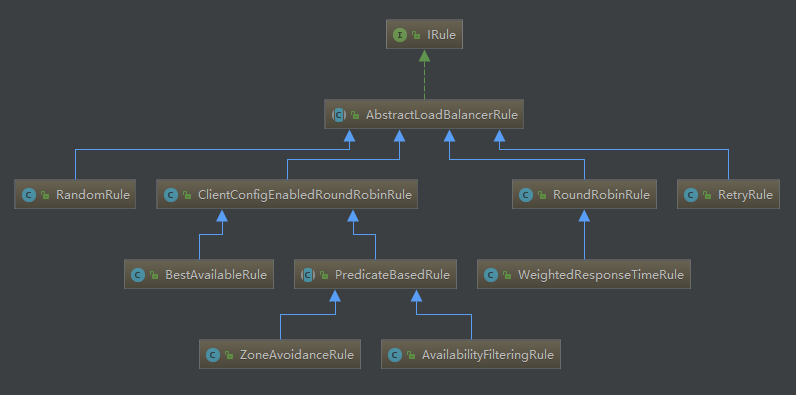Select the ClientConfigEnabledRoundRobinRule node label
Image resolution: width=796 pixels, height=395 pixels.
click(305, 194)
